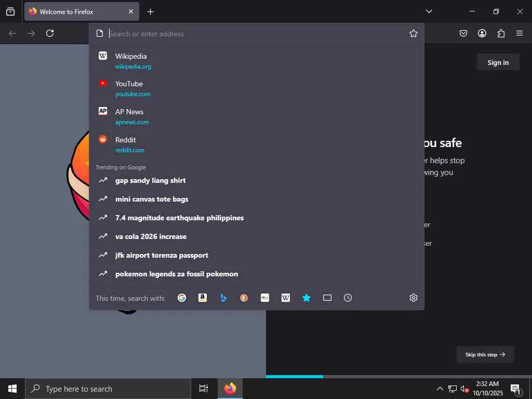Open the Save to Pocket icon
Image resolution: width=532 pixels, height=399 pixels.
point(463,33)
